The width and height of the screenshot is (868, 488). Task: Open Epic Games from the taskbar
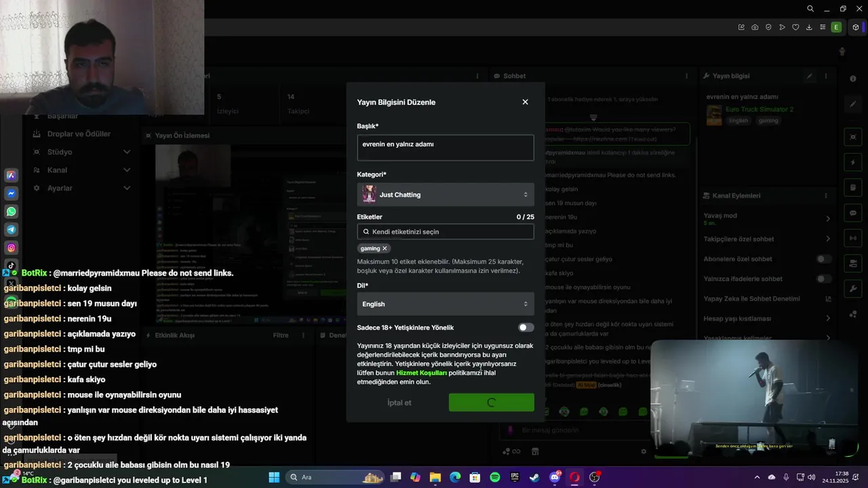pyautogui.click(x=515, y=477)
